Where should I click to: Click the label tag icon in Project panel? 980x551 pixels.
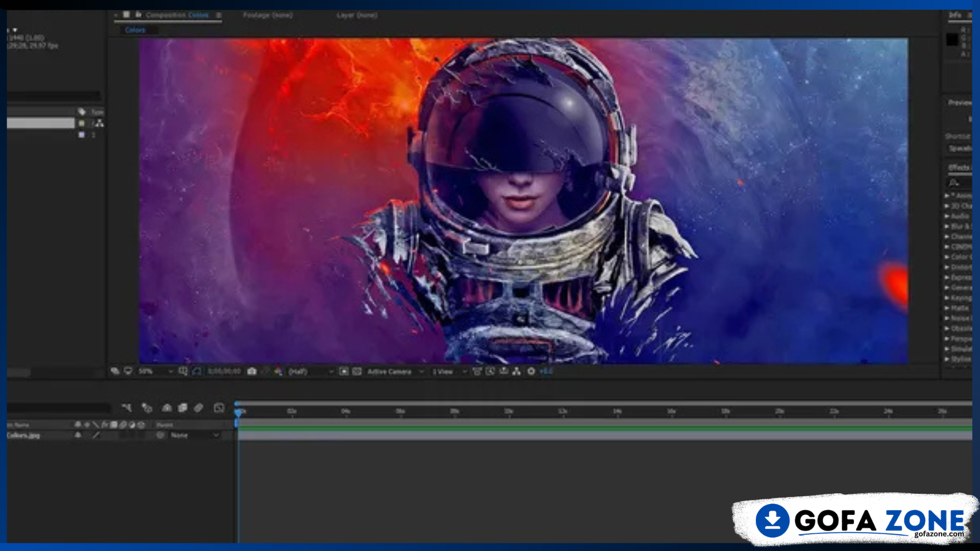tap(82, 112)
